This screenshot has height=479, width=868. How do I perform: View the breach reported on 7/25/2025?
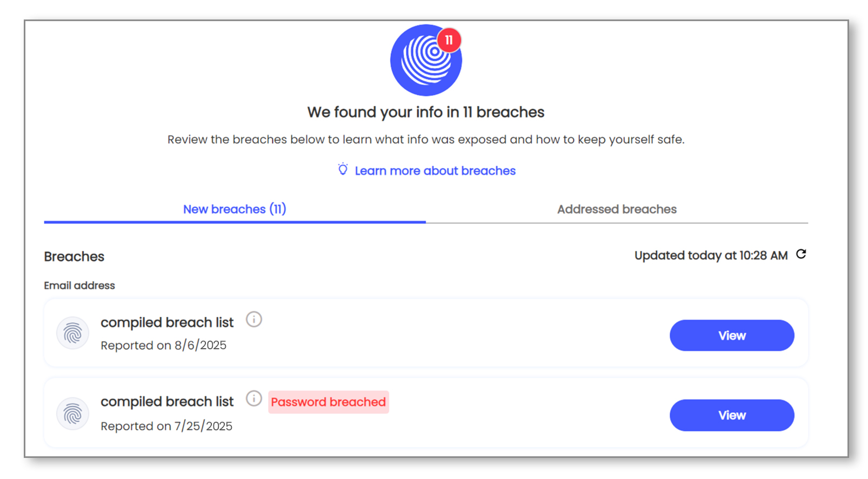coord(732,415)
